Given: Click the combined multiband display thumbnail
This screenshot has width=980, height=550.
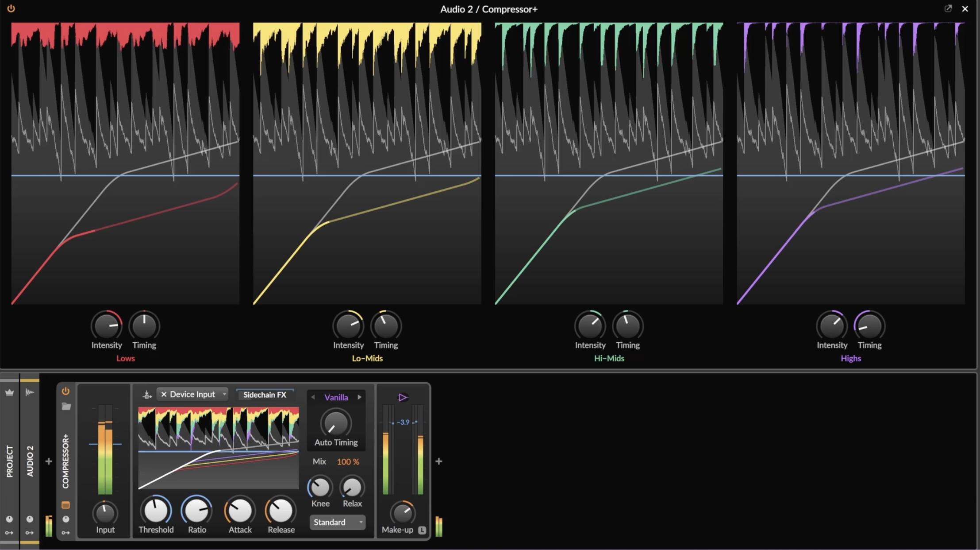Looking at the screenshot, I should [219, 448].
